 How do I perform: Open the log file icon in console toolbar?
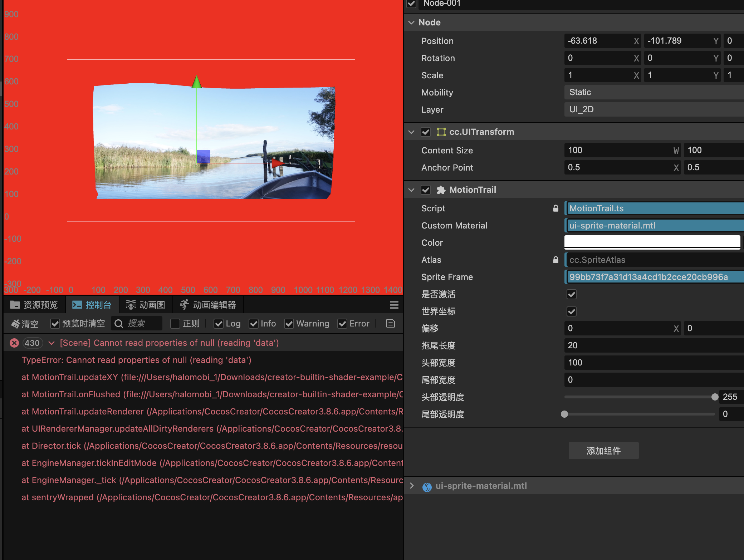click(x=391, y=324)
